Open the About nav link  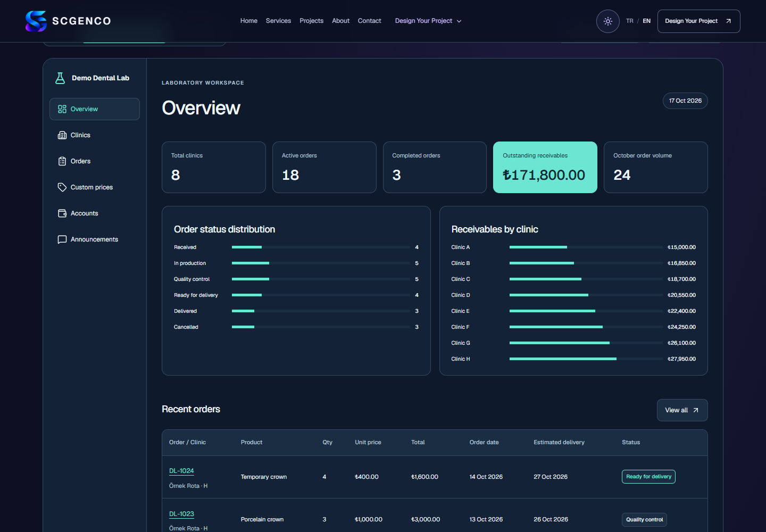[340, 21]
